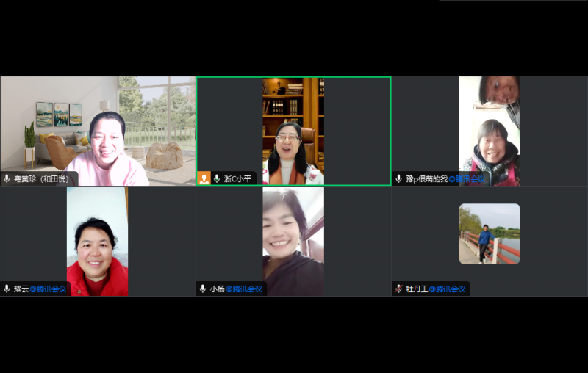Open 牡丹王's profile picture thumbnail

pyautogui.click(x=490, y=233)
